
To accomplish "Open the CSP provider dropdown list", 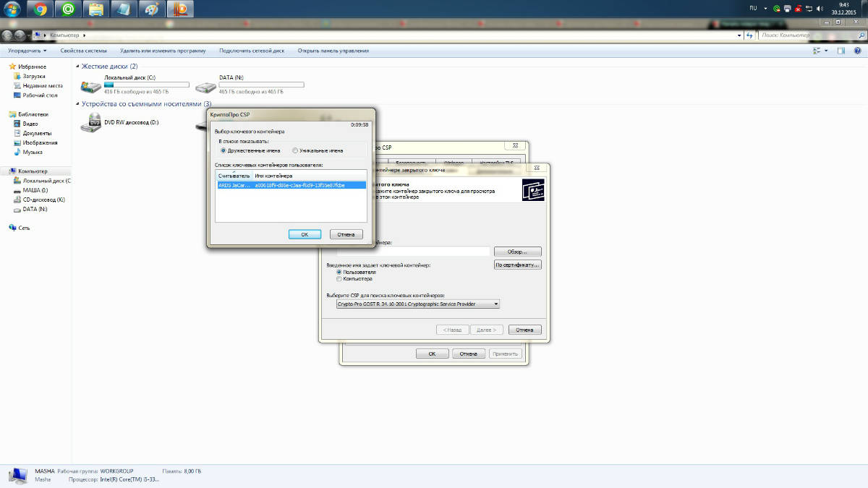I will coord(495,304).
